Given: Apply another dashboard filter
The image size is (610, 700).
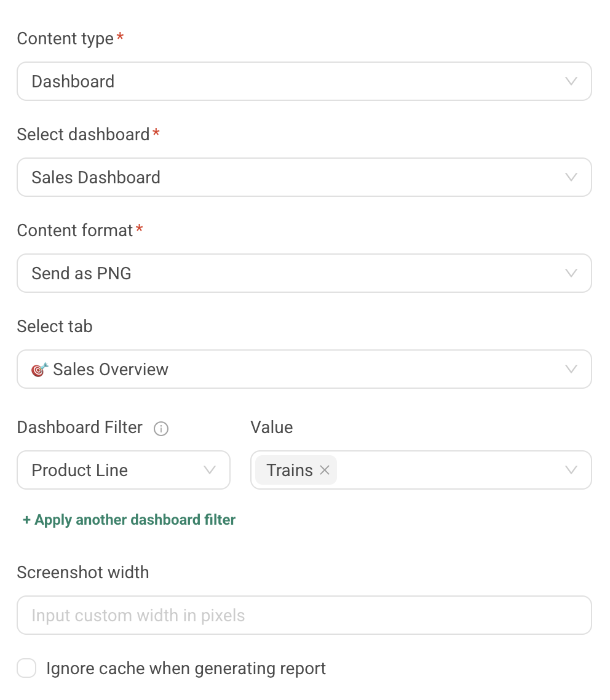Looking at the screenshot, I should click(x=129, y=520).
